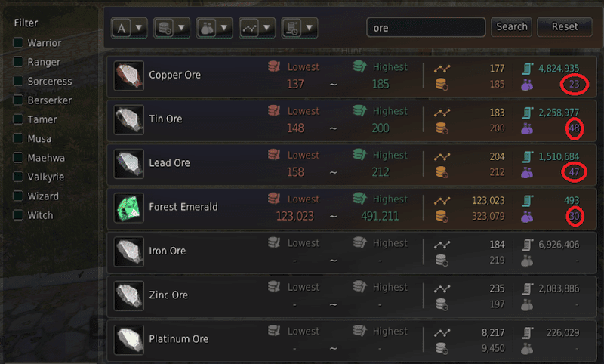This screenshot has height=364, width=604.
Task: Open the bags quantity sort dropdown
Action: click(214, 28)
